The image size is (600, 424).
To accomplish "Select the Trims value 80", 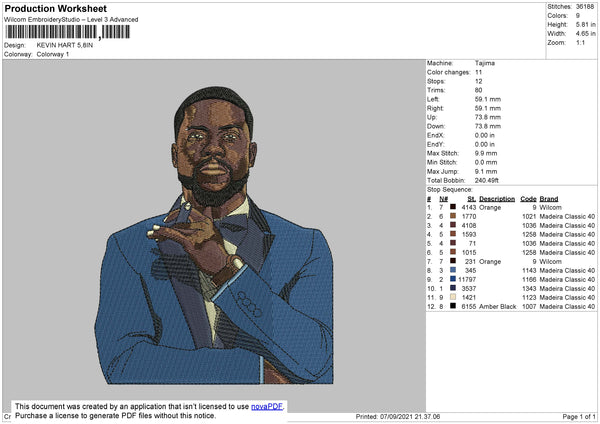I will coord(478,90).
